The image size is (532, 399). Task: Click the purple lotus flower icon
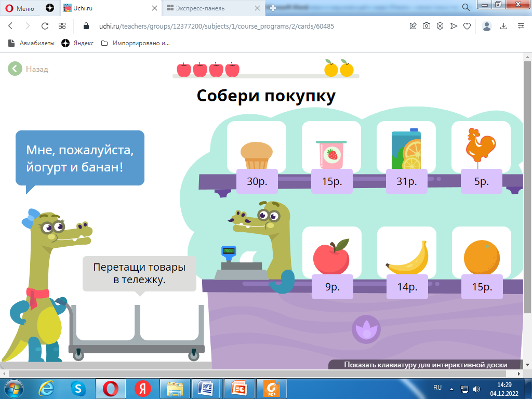(366, 329)
